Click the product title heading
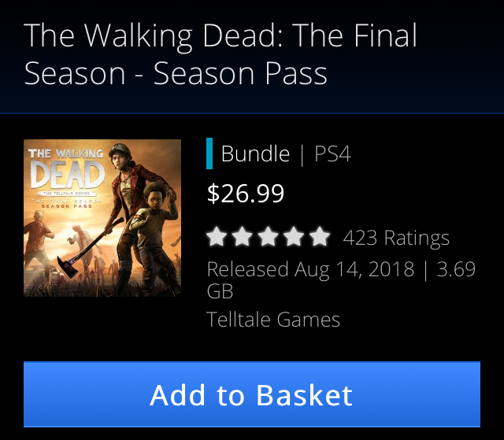Image resolution: width=504 pixels, height=440 pixels. pyautogui.click(x=220, y=54)
